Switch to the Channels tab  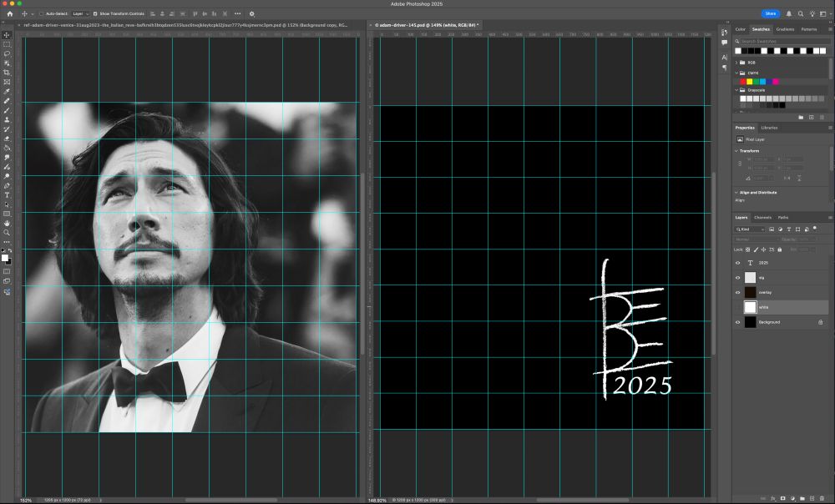point(762,218)
